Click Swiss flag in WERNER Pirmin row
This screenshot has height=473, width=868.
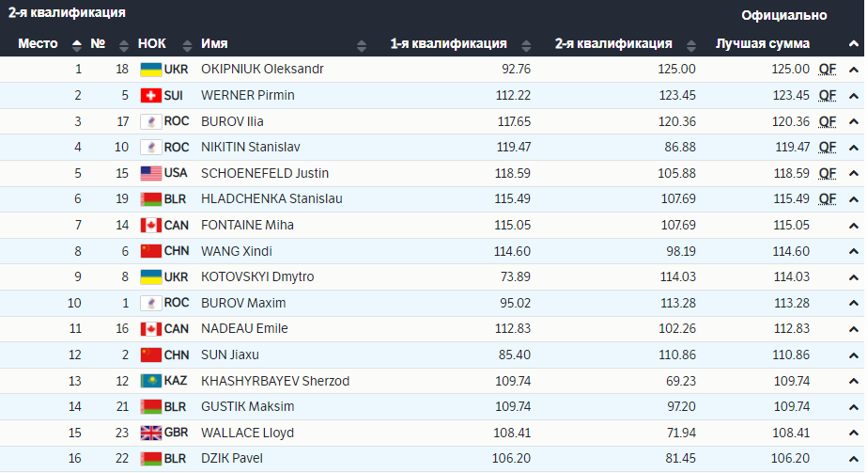149,96
